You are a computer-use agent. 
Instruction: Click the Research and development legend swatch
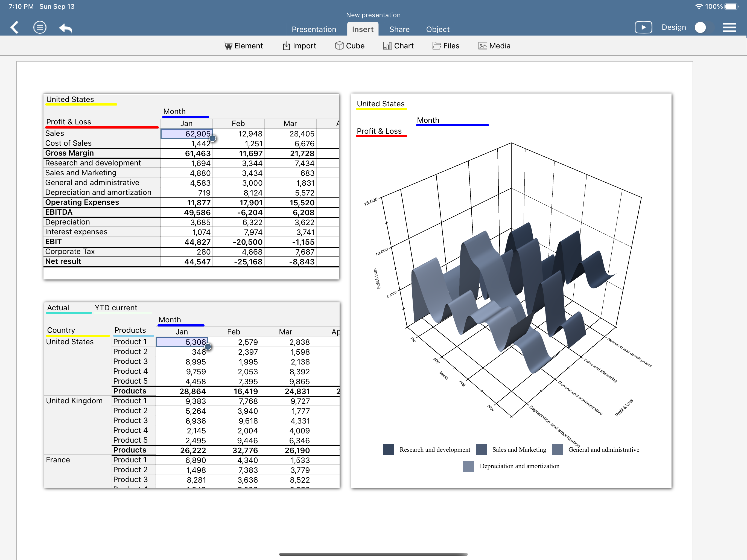pyautogui.click(x=388, y=450)
